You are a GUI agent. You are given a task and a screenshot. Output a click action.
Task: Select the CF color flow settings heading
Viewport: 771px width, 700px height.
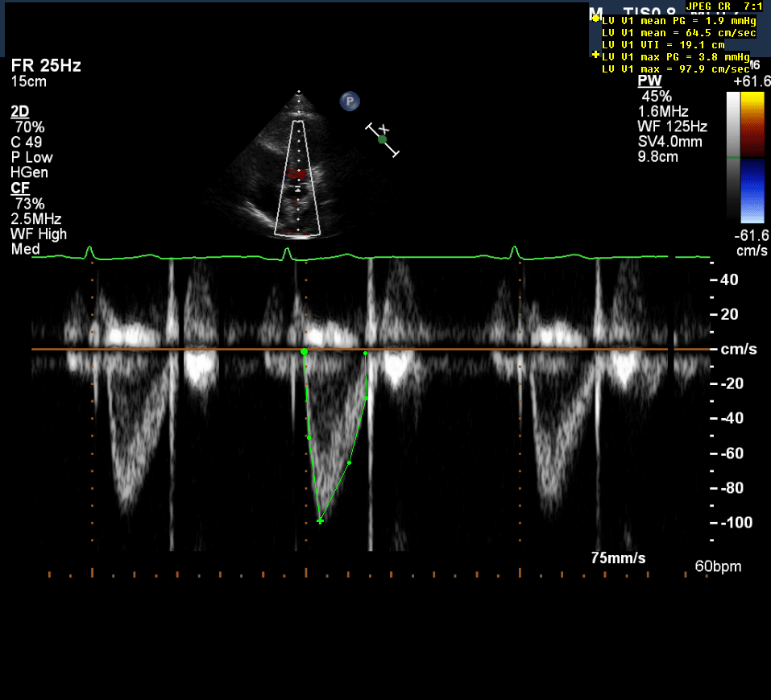tap(19, 188)
